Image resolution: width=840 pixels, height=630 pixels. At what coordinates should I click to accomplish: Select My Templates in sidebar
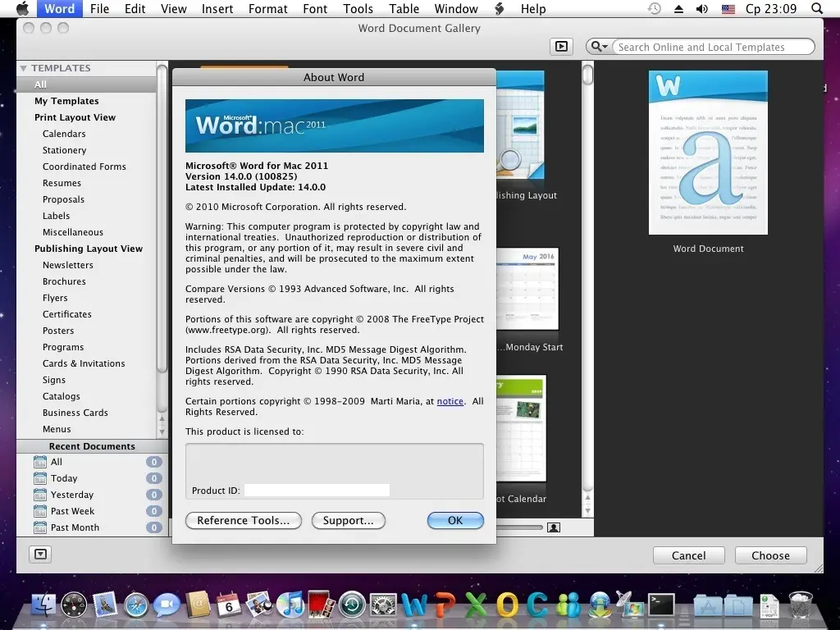point(66,101)
